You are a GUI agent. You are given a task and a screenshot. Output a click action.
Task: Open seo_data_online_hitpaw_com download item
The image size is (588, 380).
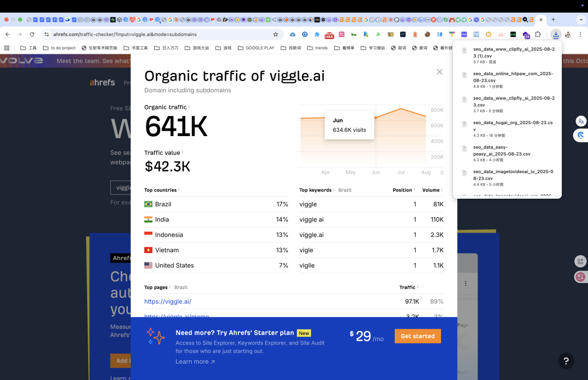tap(507, 79)
